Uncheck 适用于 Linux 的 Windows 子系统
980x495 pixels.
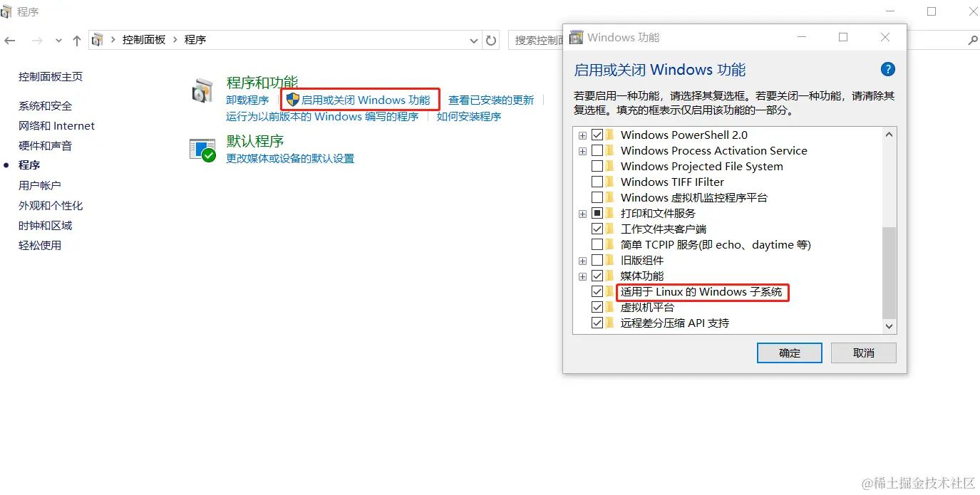(x=597, y=291)
